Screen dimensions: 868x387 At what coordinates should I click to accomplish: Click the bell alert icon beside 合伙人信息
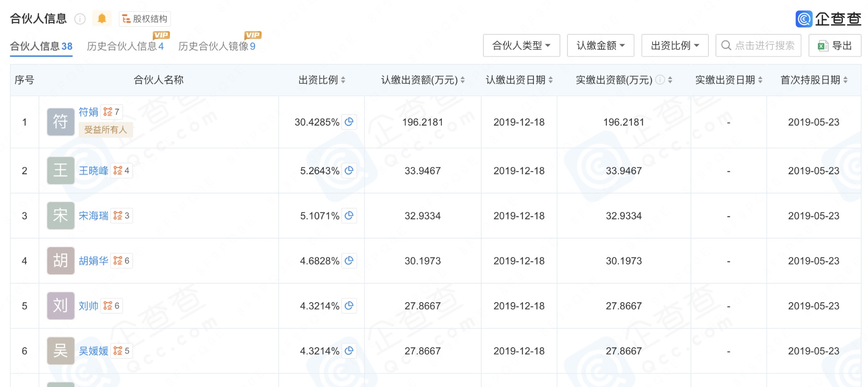102,18
